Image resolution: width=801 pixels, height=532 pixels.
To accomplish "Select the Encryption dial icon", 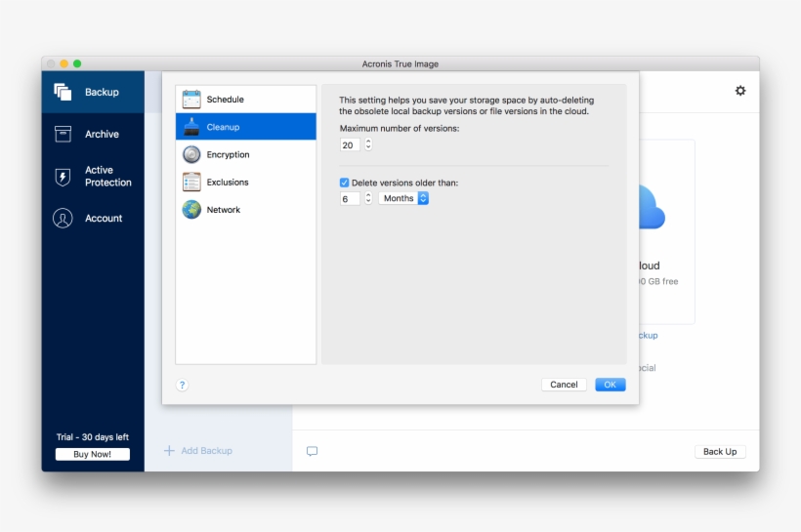I will [191, 154].
